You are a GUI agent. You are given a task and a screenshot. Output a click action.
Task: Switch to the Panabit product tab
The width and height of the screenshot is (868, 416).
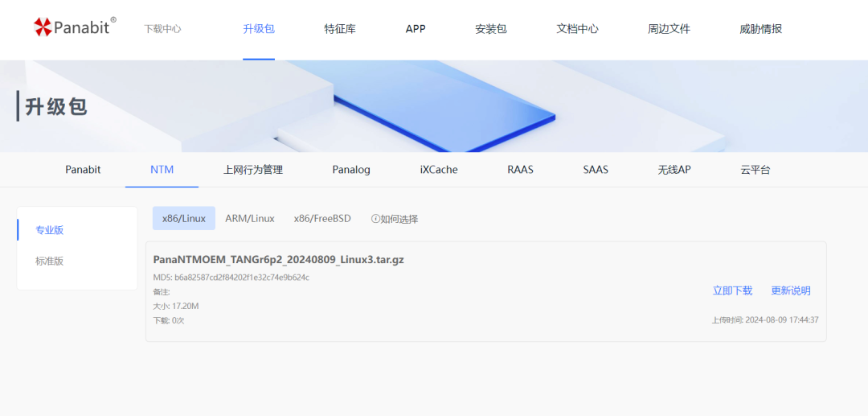point(83,170)
